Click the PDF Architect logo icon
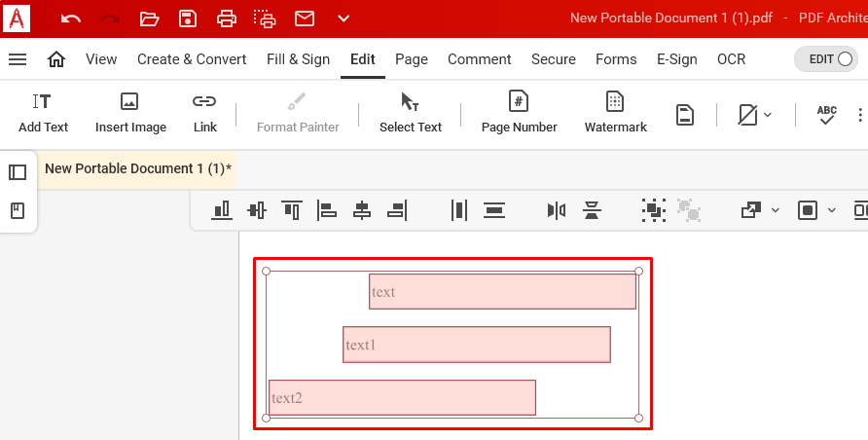This screenshot has width=868, height=440. tap(17, 18)
